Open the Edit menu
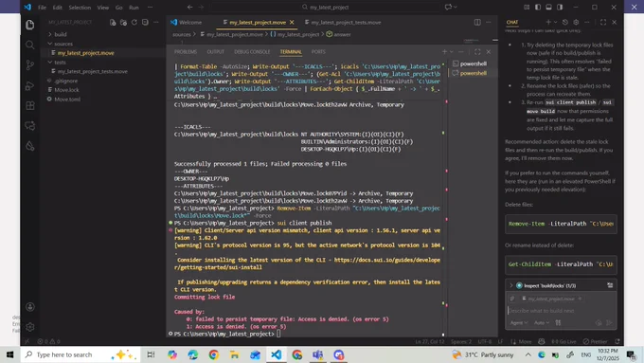644x363 pixels. tap(57, 8)
